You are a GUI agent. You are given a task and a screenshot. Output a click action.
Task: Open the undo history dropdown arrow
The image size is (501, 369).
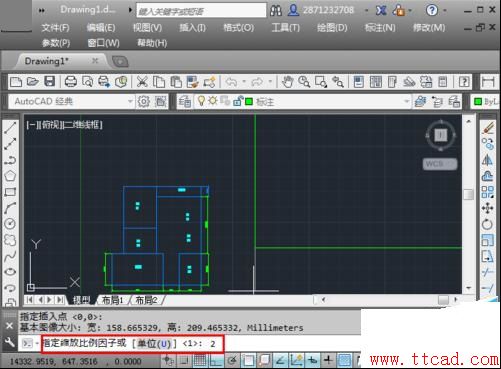click(x=244, y=82)
